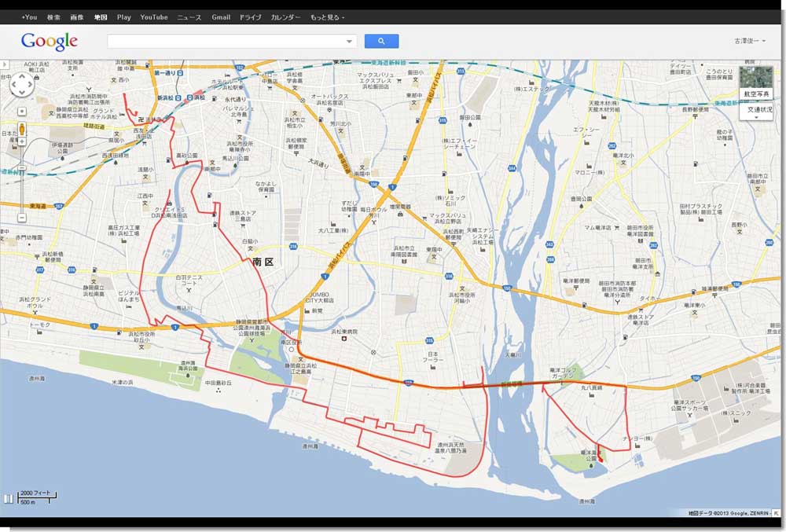
Task: Click the 伊場遺跡公園 park label
Action: (x=61, y=148)
